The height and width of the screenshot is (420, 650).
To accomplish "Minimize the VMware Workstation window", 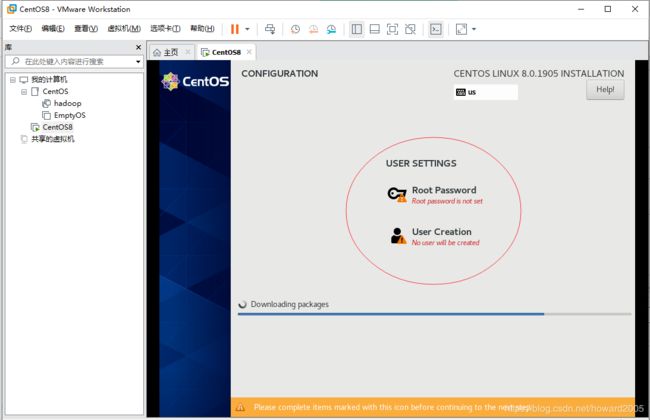I will (x=581, y=9).
